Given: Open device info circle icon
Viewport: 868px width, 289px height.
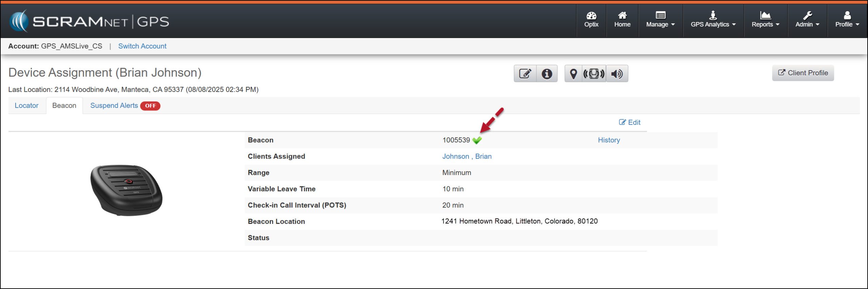Looking at the screenshot, I should 547,74.
